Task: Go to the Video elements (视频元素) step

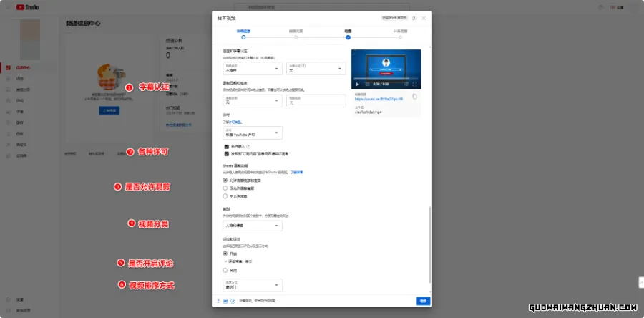Action: pos(296,34)
